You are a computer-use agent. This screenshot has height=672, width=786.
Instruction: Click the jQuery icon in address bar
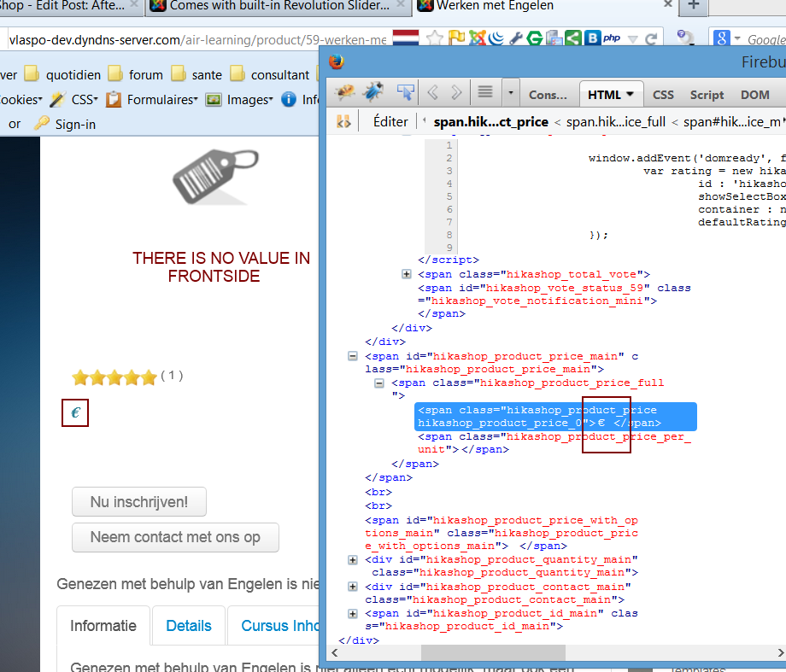click(496, 38)
